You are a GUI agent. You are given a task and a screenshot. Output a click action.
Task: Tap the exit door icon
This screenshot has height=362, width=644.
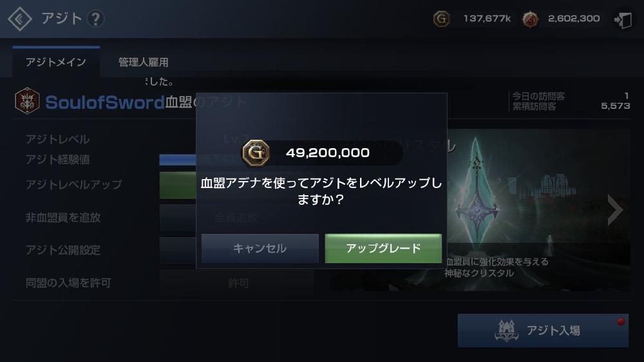click(x=623, y=19)
